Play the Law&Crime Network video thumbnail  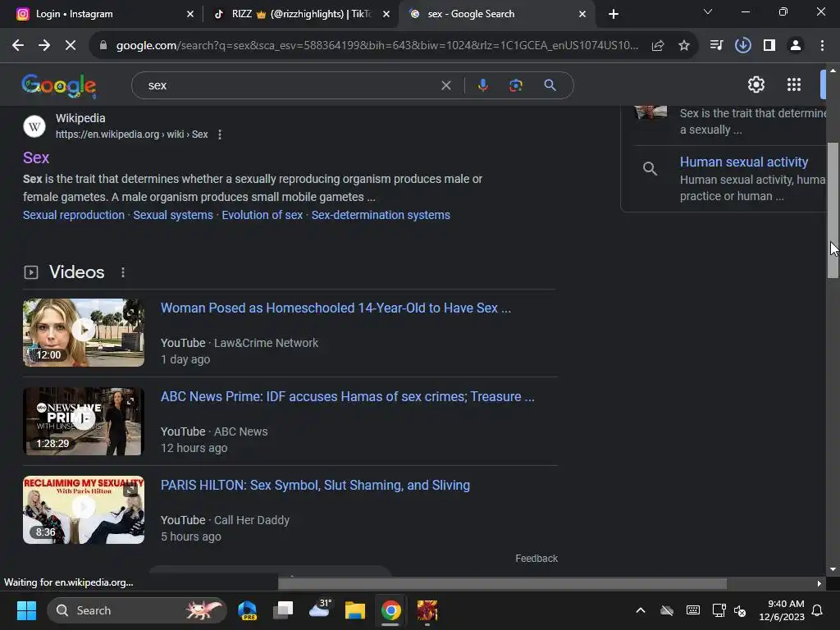tap(84, 333)
